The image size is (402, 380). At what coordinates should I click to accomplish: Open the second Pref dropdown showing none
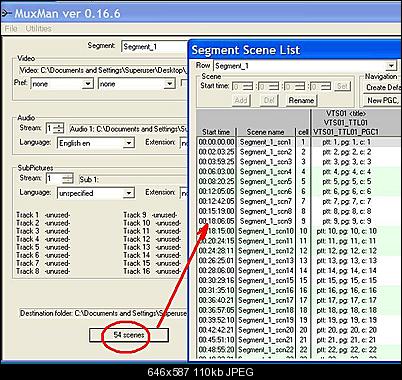pos(137,84)
